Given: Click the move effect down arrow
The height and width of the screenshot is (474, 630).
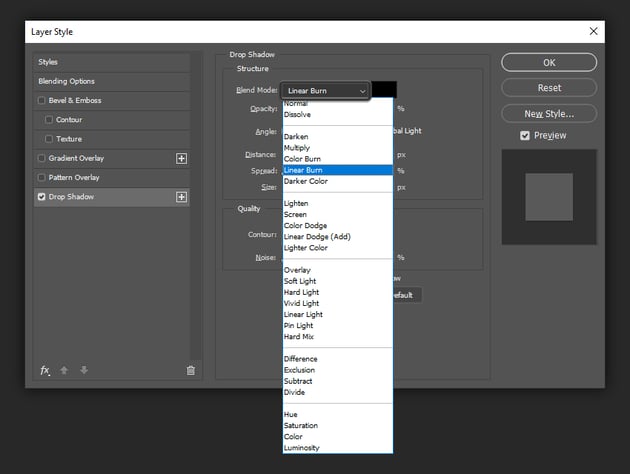Looking at the screenshot, I should coord(84,370).
